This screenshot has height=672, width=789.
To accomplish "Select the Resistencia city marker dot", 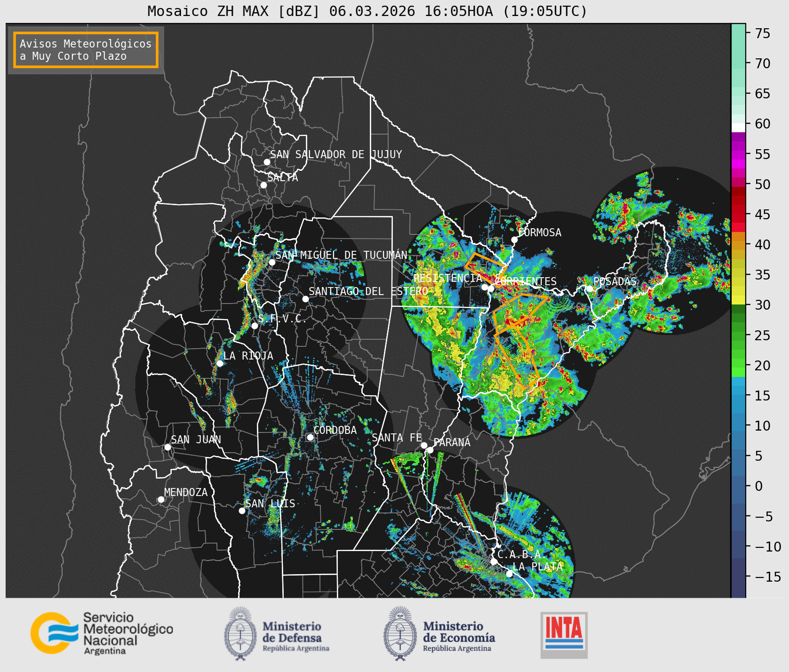I will (485, 287).
